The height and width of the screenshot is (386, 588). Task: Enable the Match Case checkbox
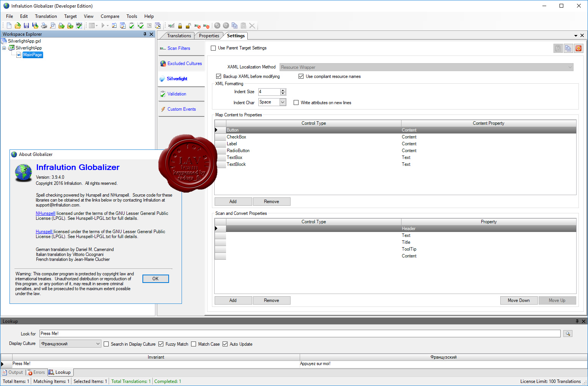tap(194, 344)
